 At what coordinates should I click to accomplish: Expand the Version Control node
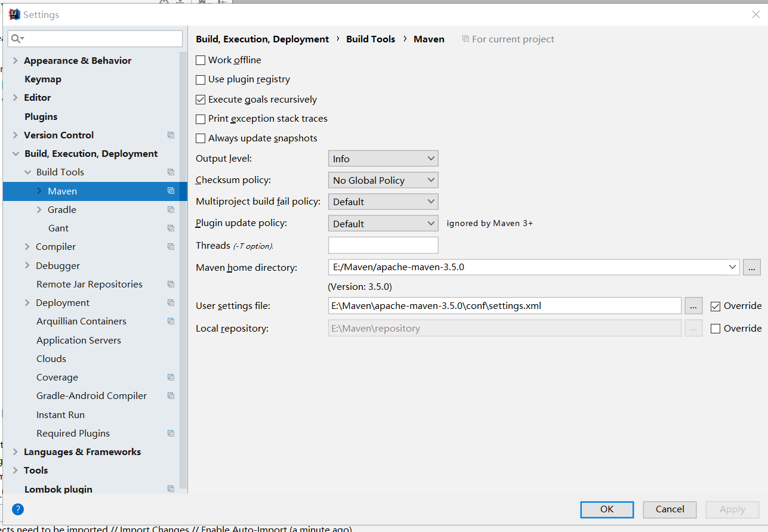click(x=16, y=135)
